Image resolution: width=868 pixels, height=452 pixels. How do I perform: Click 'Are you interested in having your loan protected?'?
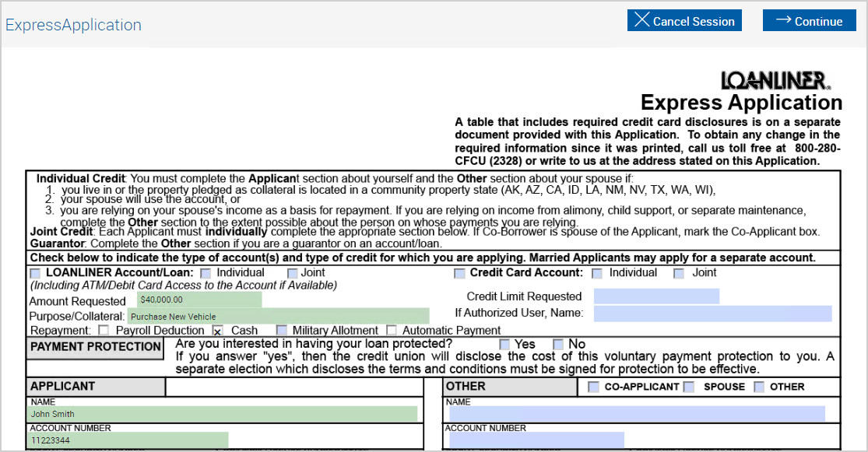[314, 344]
